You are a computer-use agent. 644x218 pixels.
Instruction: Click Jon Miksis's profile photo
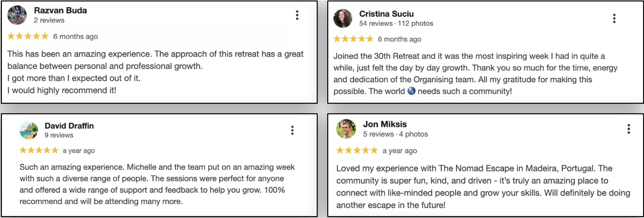coord(346,129)
